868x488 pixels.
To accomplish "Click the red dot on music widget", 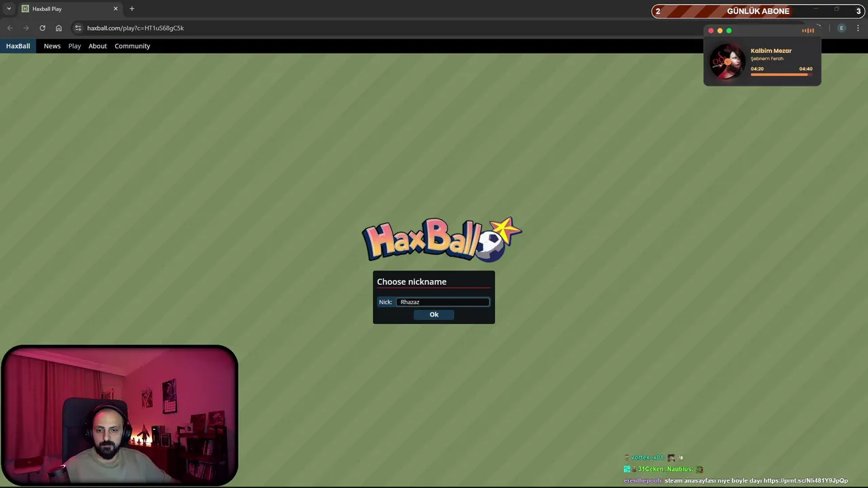I will [711, 30].
